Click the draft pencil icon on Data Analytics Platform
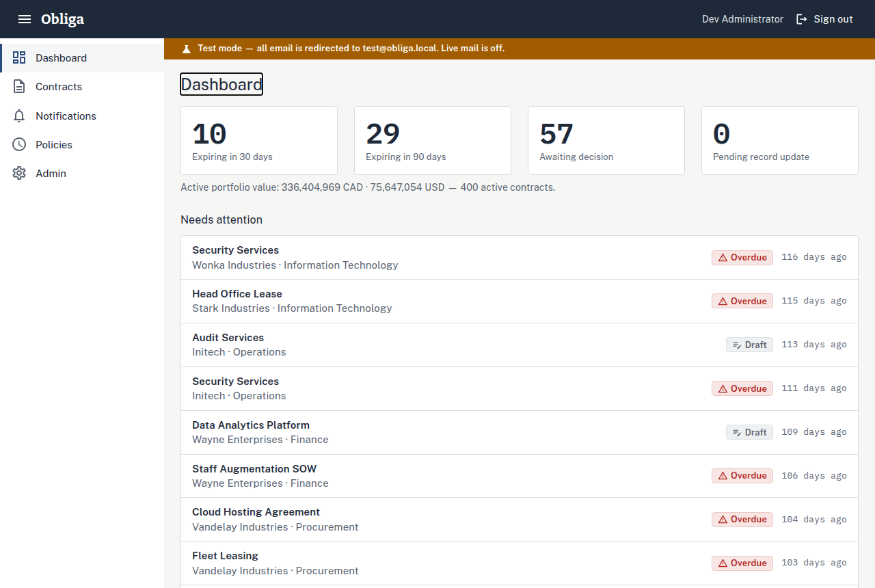 (x=737, y=433)
